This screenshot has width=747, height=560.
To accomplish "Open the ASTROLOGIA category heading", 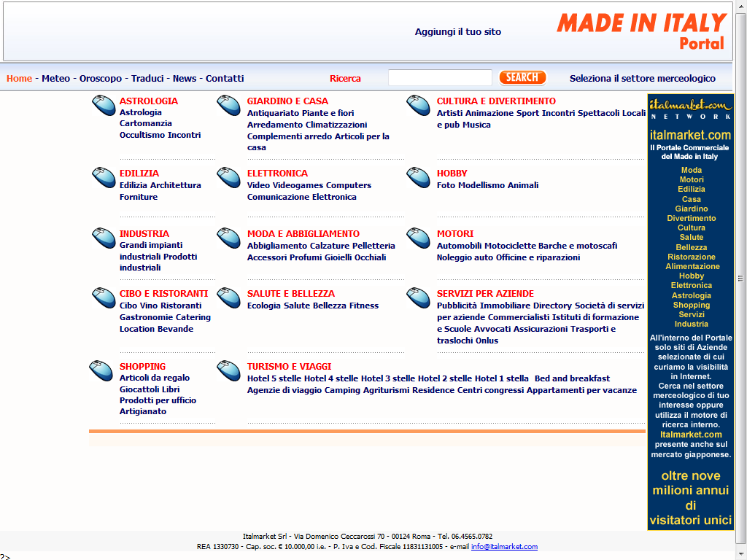I will (x=149, y=101).
